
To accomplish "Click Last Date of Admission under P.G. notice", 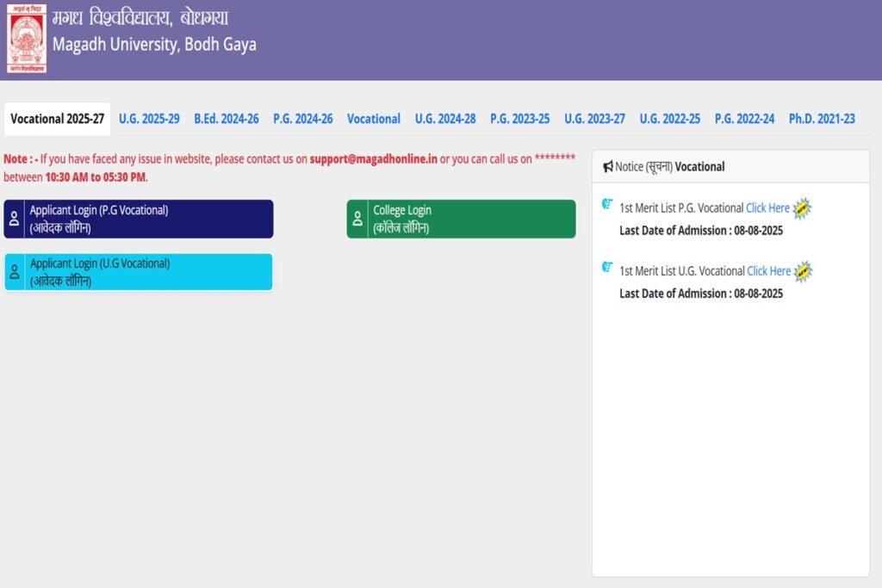I will [x=701, y=231].
